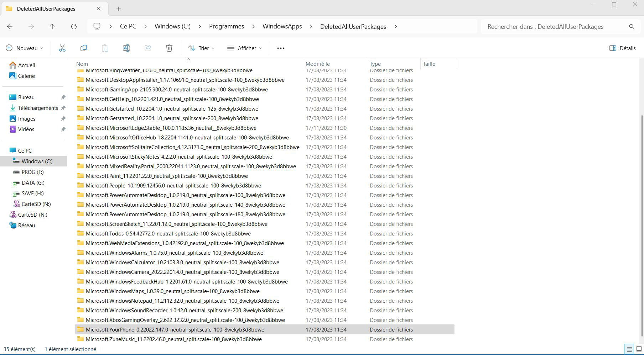Open the three-dots See more menu

tap(281, 48)
